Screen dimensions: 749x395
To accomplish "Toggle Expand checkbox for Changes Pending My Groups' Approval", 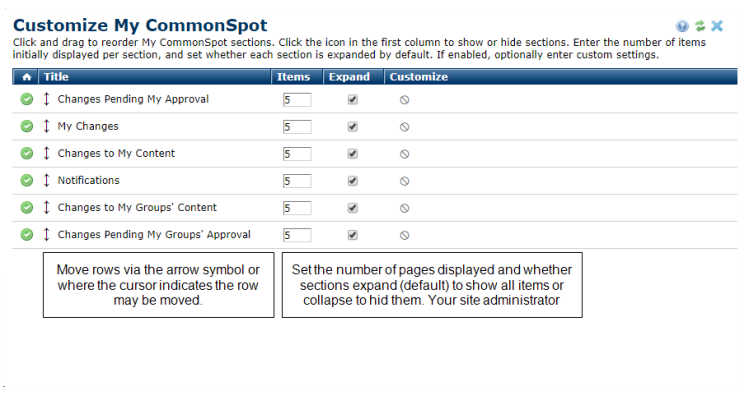I will coord(353,235).
